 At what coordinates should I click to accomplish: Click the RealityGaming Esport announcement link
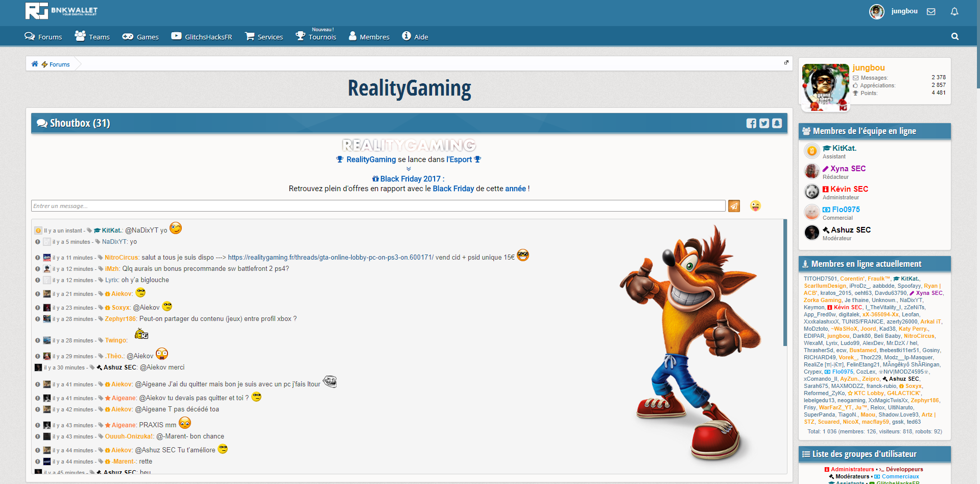coord(371,159)
